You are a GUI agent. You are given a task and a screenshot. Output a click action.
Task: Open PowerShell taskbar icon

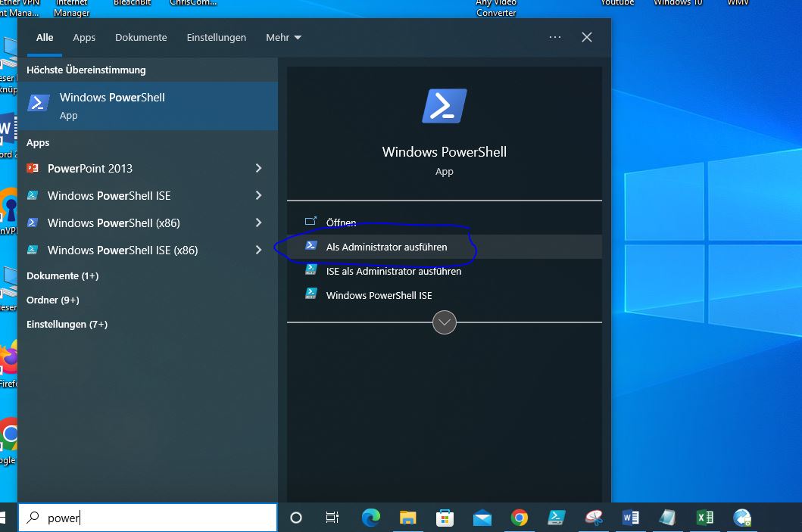pyautogui.click(x=557, y=518)
